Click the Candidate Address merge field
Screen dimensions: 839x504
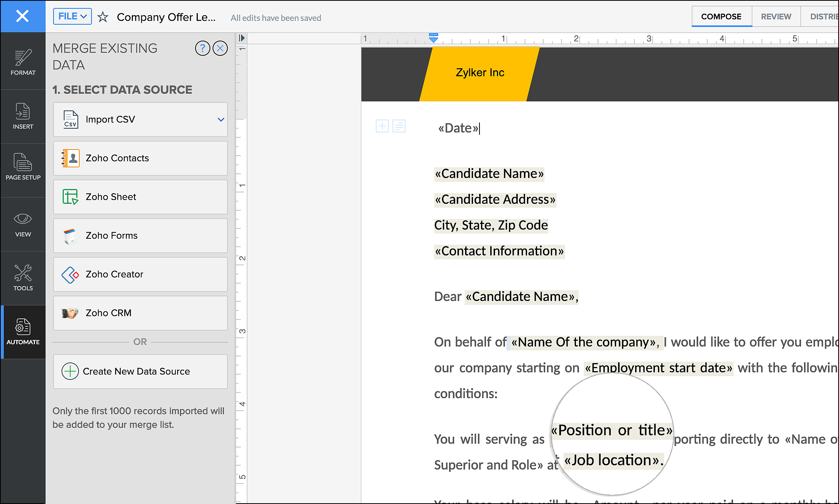[495, 199]
